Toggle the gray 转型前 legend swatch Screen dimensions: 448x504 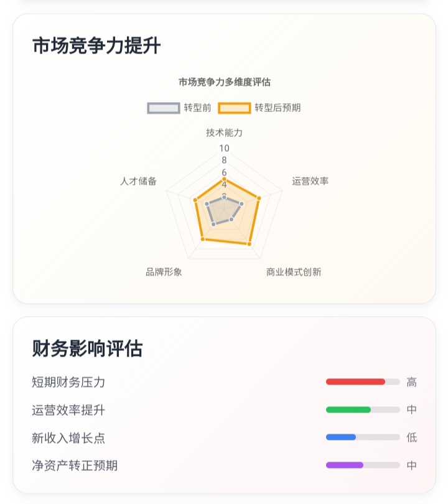[x=164, y=108]
